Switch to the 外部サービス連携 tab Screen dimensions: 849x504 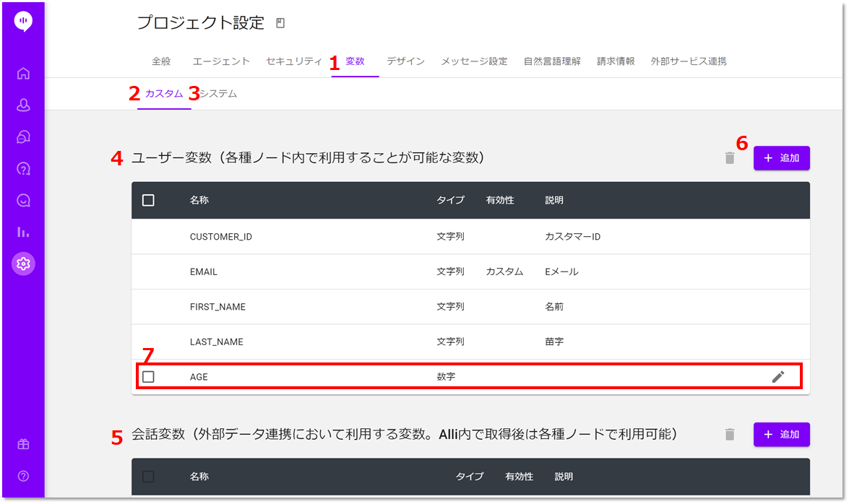689,61
